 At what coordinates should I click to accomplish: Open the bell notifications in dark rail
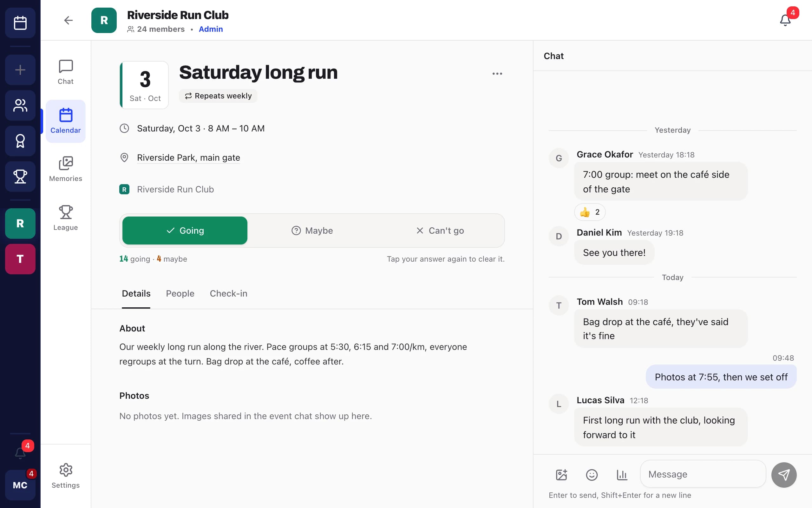[20, 452]
